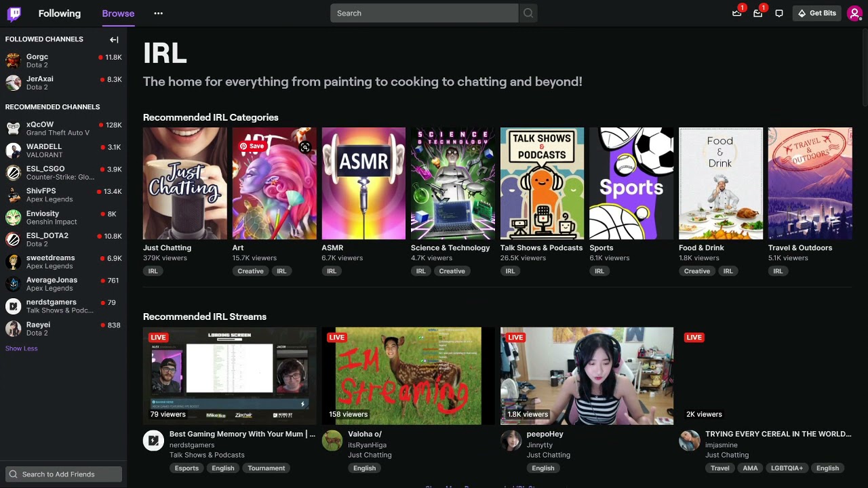The width and height of the screenshot is (868, 488).
Task: Open Prime loot crown icon
Action: (736, 13)
